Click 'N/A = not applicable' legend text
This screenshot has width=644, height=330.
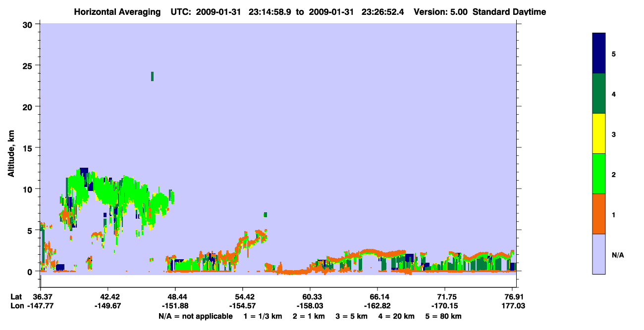pos(196,316)
